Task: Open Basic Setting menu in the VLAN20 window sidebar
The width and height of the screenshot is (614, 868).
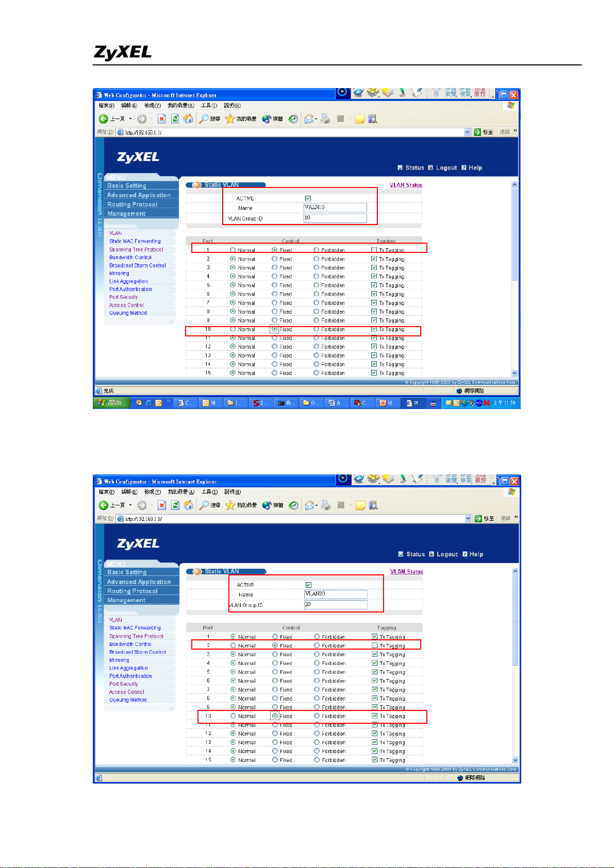Action: tap(127, 572)
